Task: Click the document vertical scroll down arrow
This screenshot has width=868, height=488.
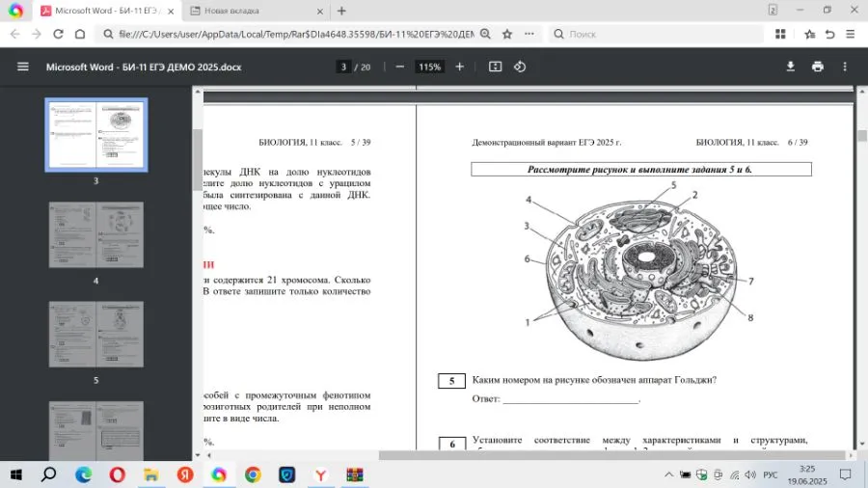Action: point(862,445)
